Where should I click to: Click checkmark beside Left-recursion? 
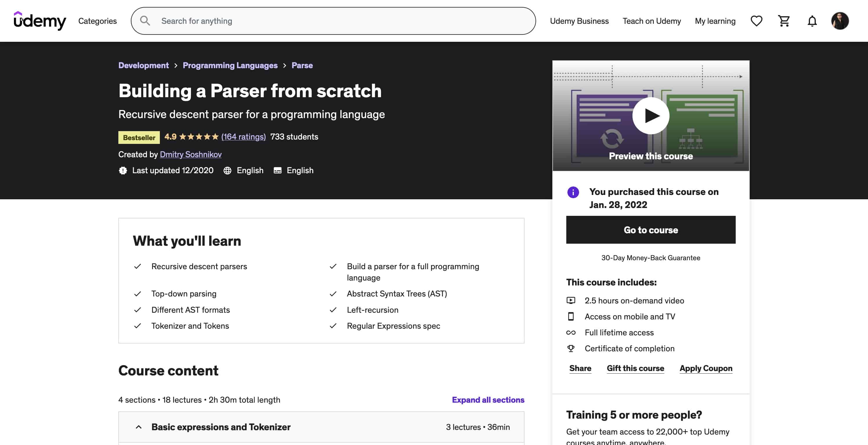333,310
